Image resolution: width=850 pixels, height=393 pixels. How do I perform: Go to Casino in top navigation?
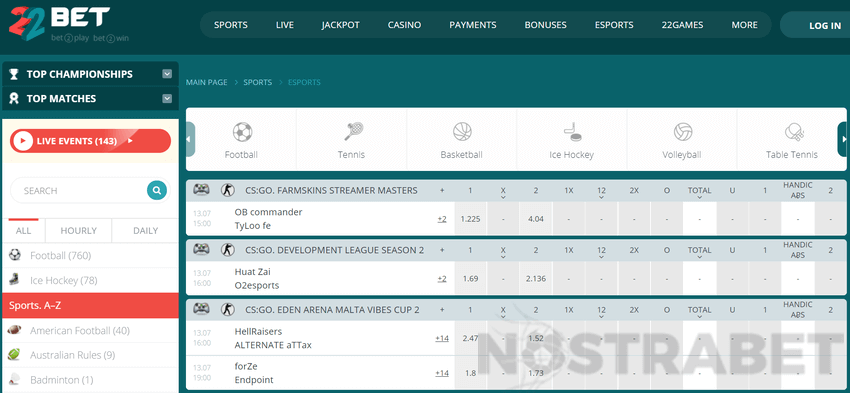pos(404,25)
